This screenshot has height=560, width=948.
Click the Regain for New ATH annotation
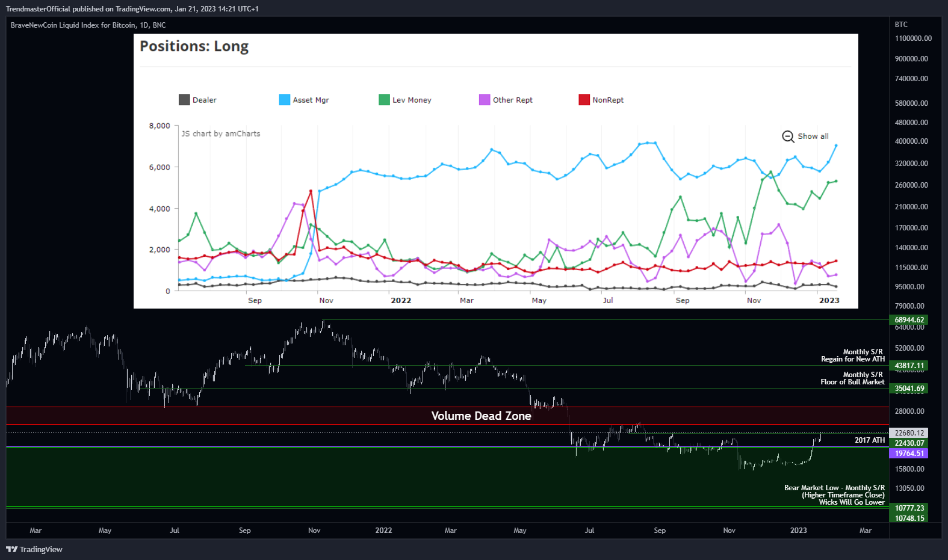tap(853, 359)
